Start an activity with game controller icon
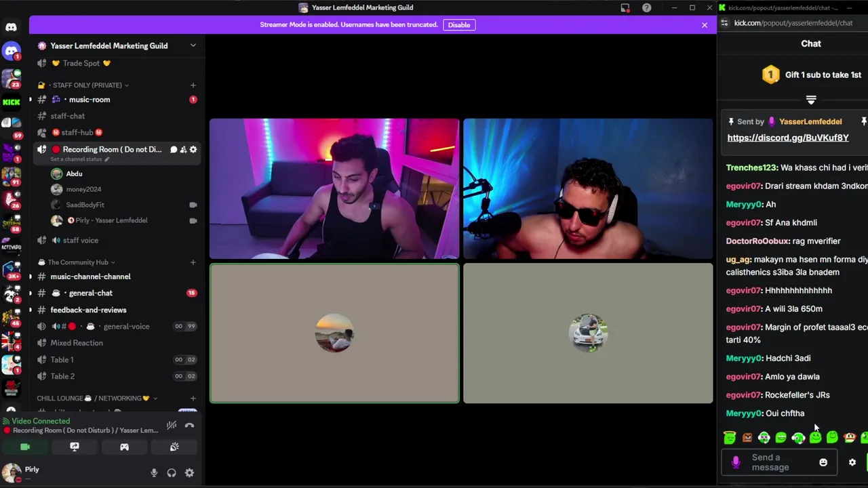The image size is (868, 488). [x=124, y=447]
